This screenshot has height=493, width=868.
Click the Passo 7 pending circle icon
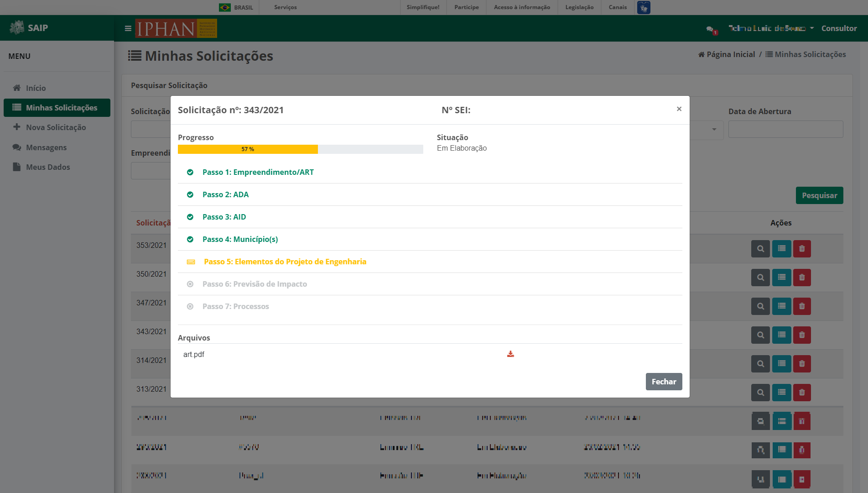tap(190, 306)
